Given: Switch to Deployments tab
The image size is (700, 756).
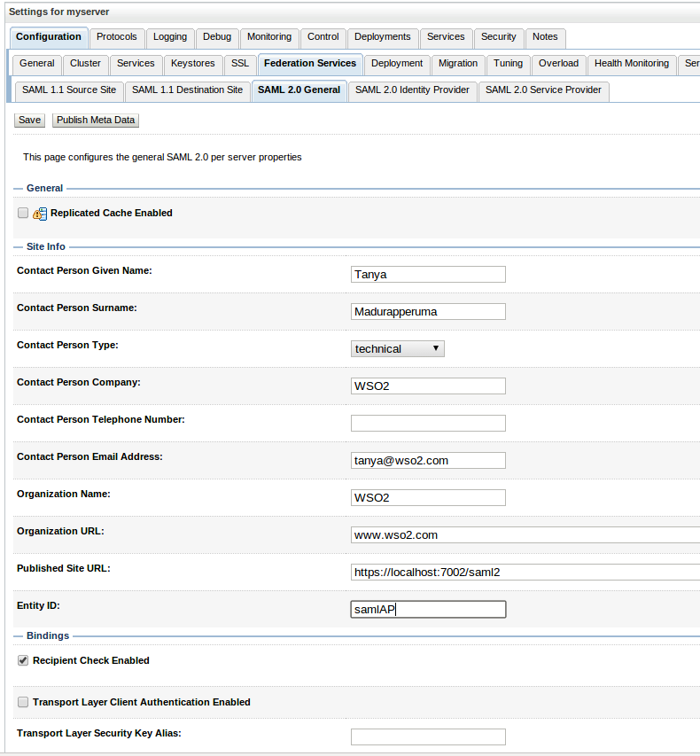Looking at the screenshot, I should point(382,37).
